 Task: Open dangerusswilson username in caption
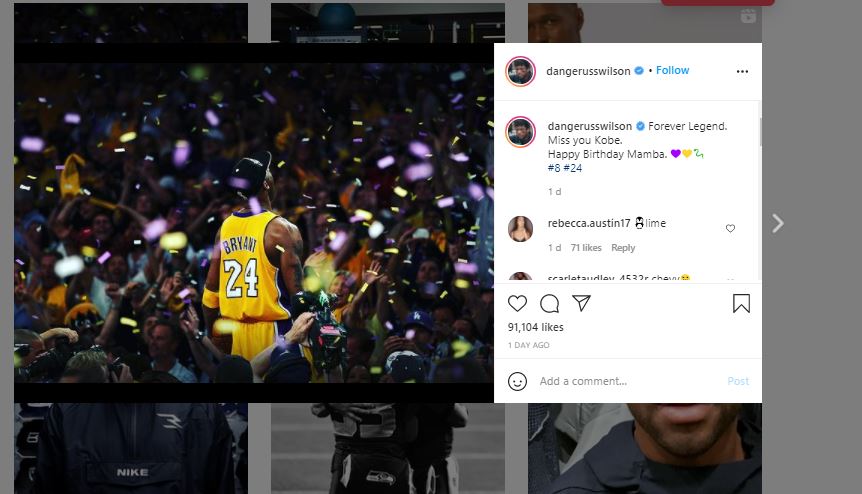tap(590, 126)
